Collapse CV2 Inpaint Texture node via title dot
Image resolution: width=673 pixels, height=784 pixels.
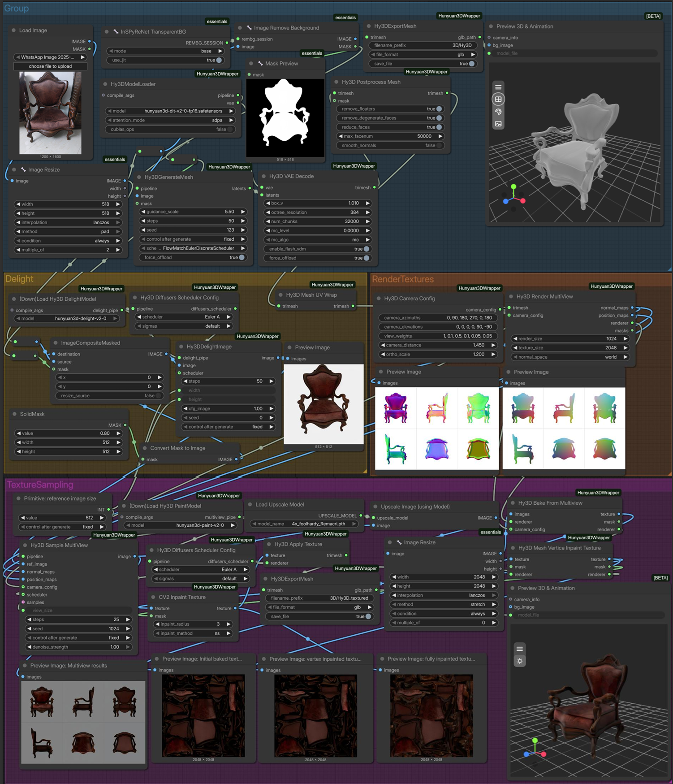(x=153, y=598)
